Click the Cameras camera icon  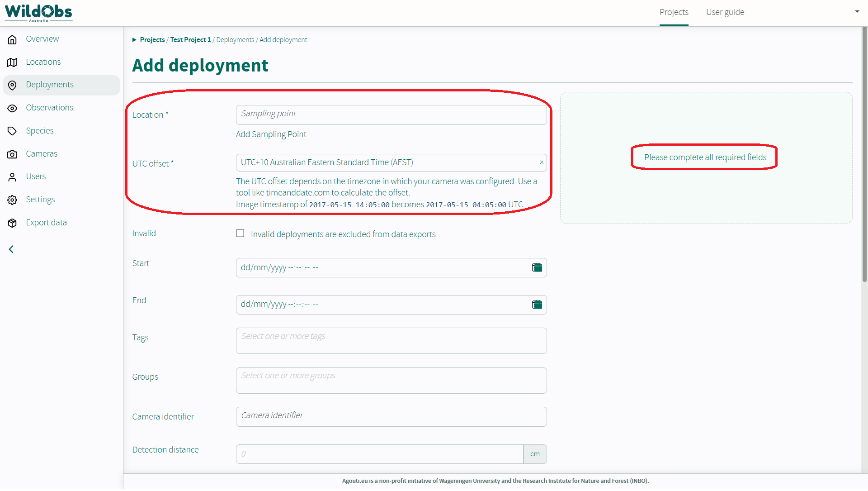(12, 154)
